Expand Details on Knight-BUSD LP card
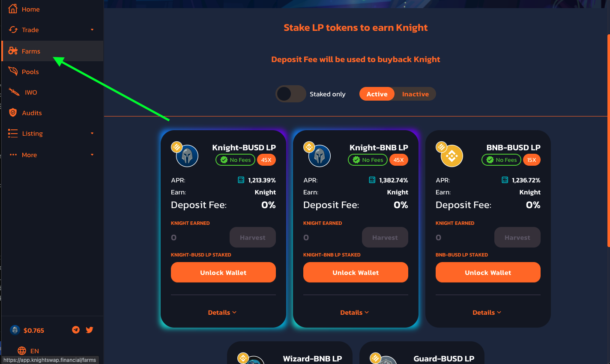This screenshot has width=610, height=364. (222, 313)
